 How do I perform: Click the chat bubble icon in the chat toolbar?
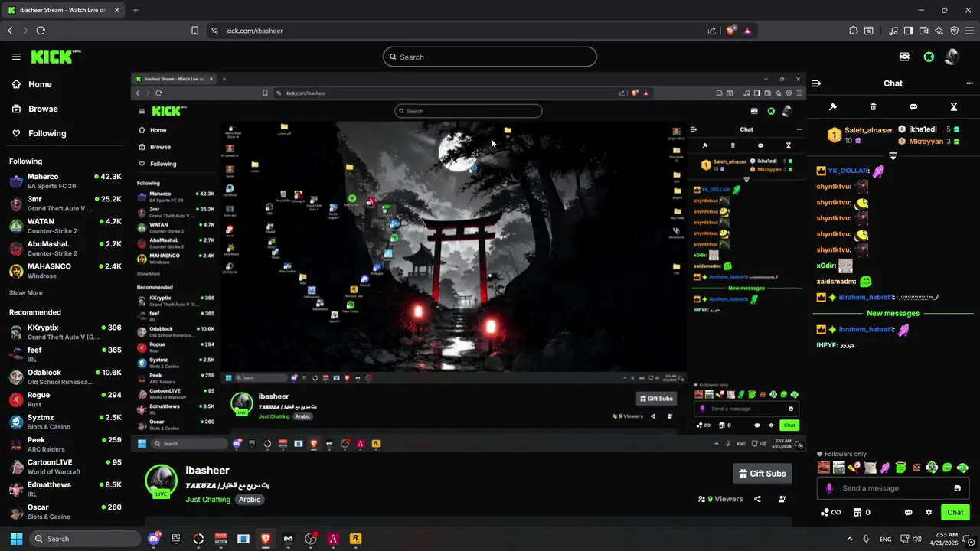click(913, 106)
